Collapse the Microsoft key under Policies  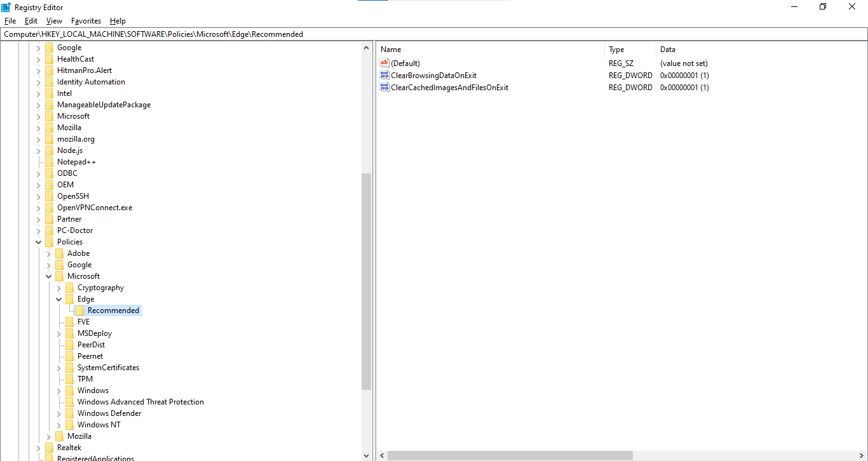tap(49, 276)
